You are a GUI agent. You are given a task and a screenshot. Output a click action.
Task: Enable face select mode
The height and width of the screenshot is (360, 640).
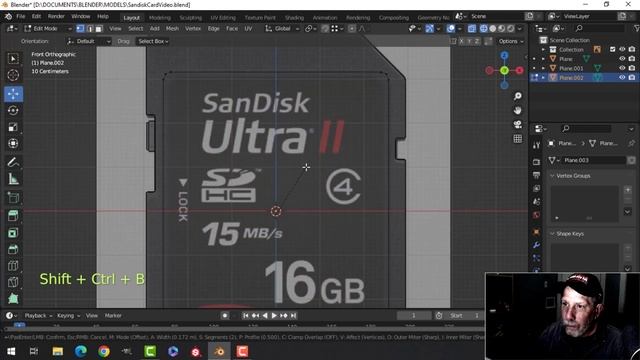99,29
